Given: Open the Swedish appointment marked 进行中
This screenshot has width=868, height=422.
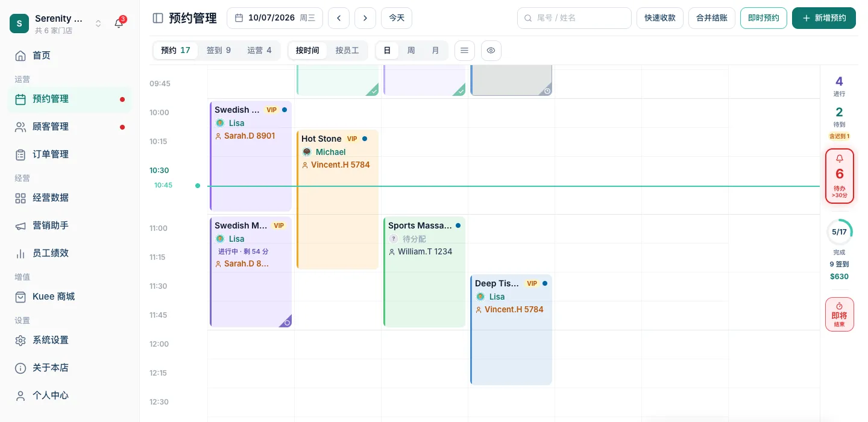Looking at the screenshot, I should 251,272.
